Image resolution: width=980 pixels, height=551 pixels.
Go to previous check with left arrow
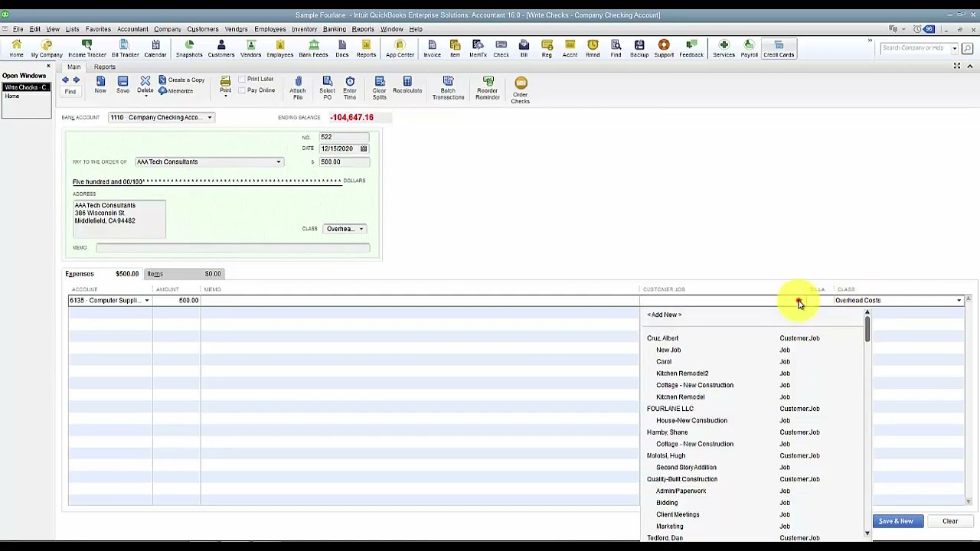[x=65, y=80]
